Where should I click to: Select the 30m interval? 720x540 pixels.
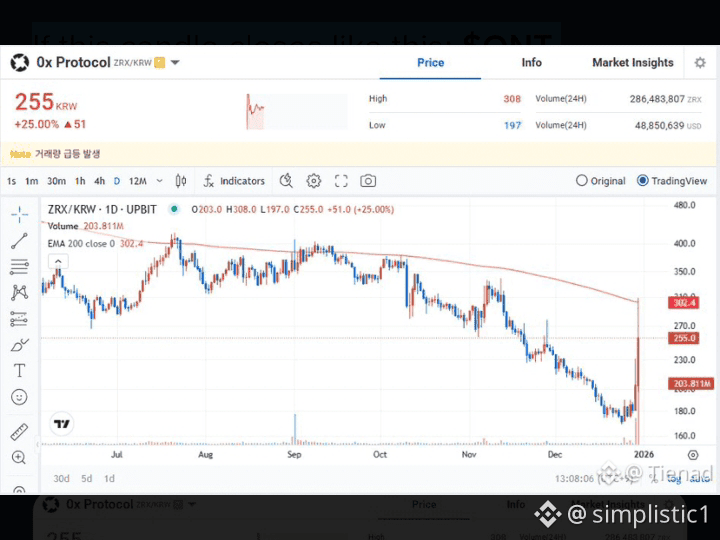56,181
